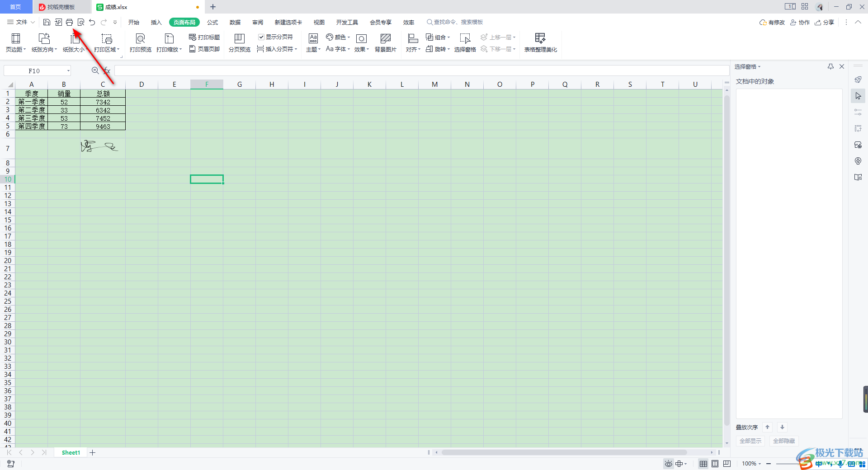Open the reading mode crosshair option
The width and height of the screenshot is (868, 470).
681,464
